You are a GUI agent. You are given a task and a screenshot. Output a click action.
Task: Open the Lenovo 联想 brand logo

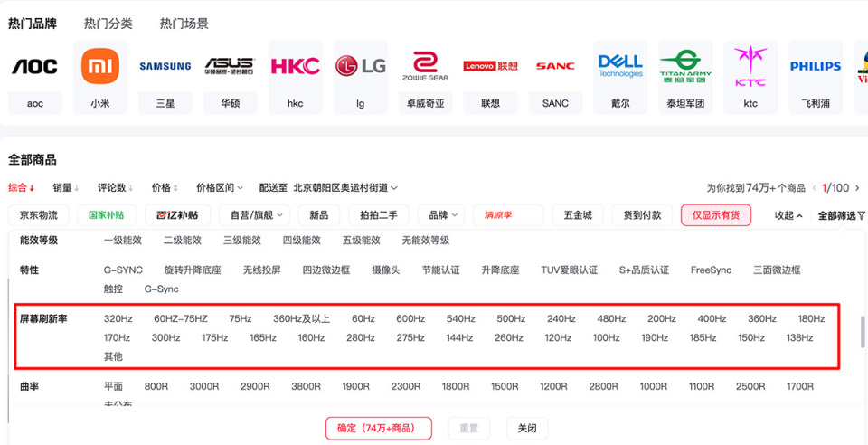[x=490, y=66]
